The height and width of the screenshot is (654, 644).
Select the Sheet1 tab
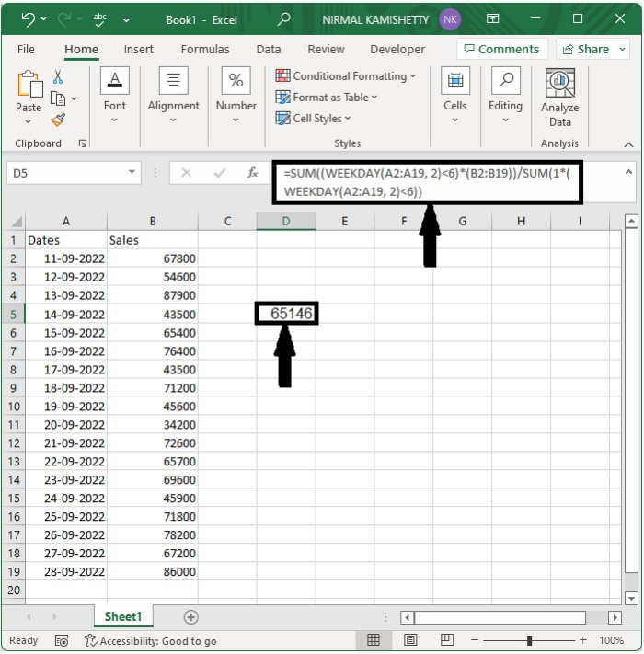point(123,616)
